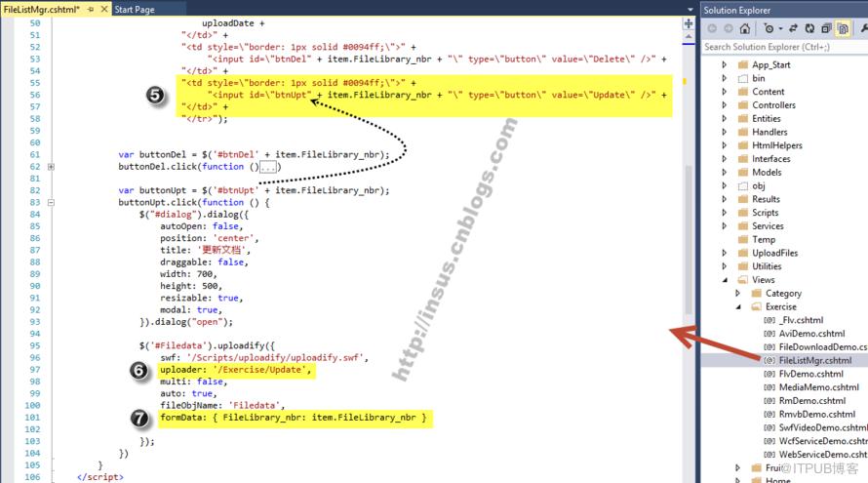This screenshot has height=483, width=868.
Task: Click the editor vertical scrollbar thumb
Action: tap(690, 239)
